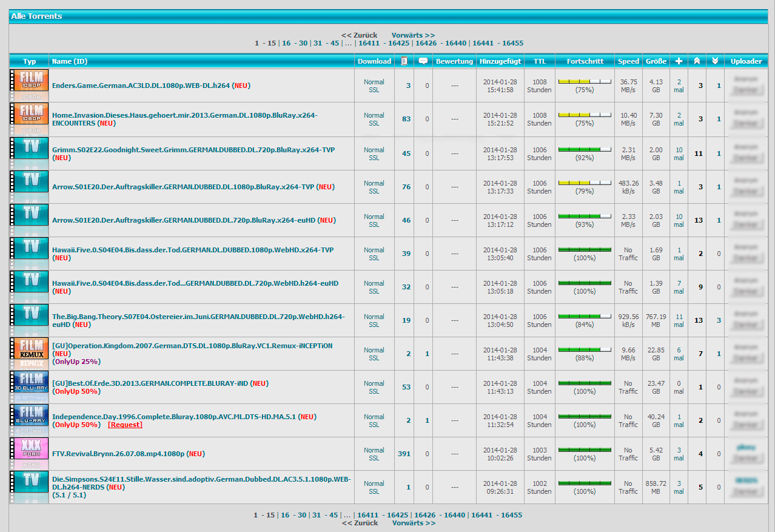Open TV category icon for Arrow 720p euHD

pos(29,220)
